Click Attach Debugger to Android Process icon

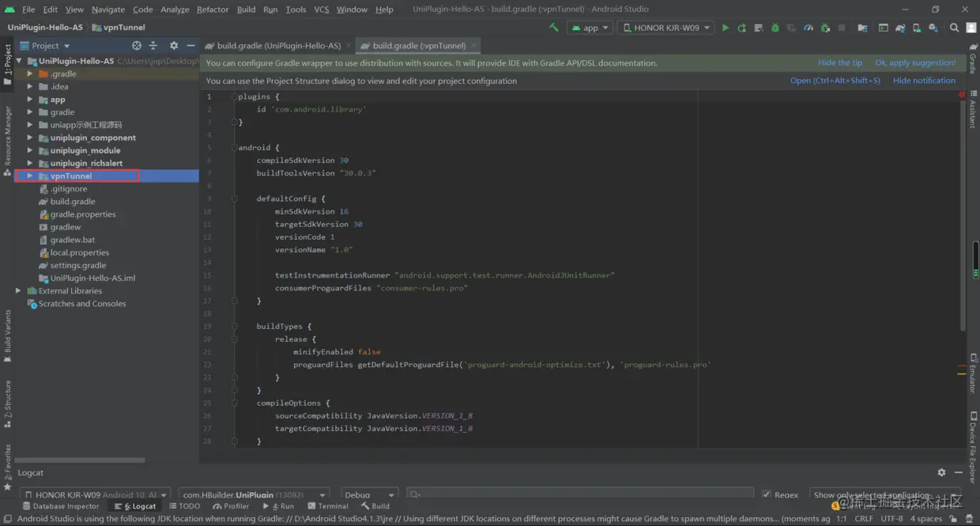click(x=825, y=28)
